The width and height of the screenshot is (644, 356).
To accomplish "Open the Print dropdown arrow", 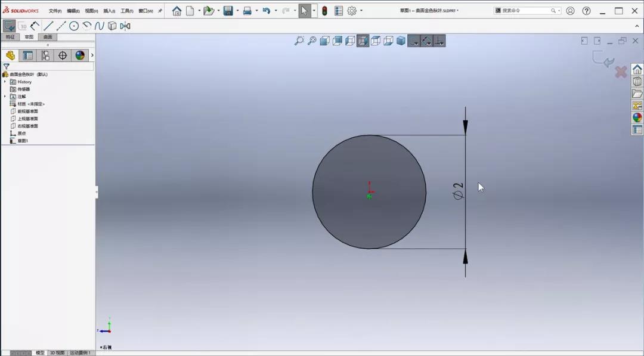I will point(256,11).
